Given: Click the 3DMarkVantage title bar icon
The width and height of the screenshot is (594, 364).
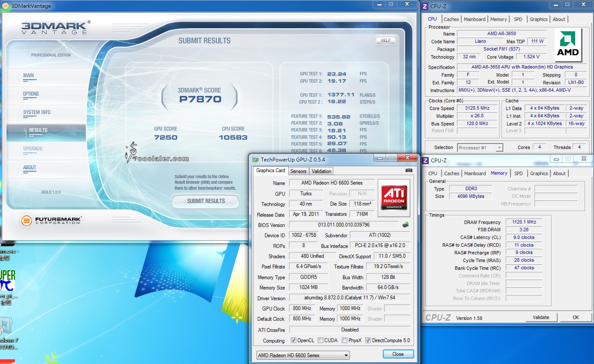Looking at the screenshot, I should 6,6.
